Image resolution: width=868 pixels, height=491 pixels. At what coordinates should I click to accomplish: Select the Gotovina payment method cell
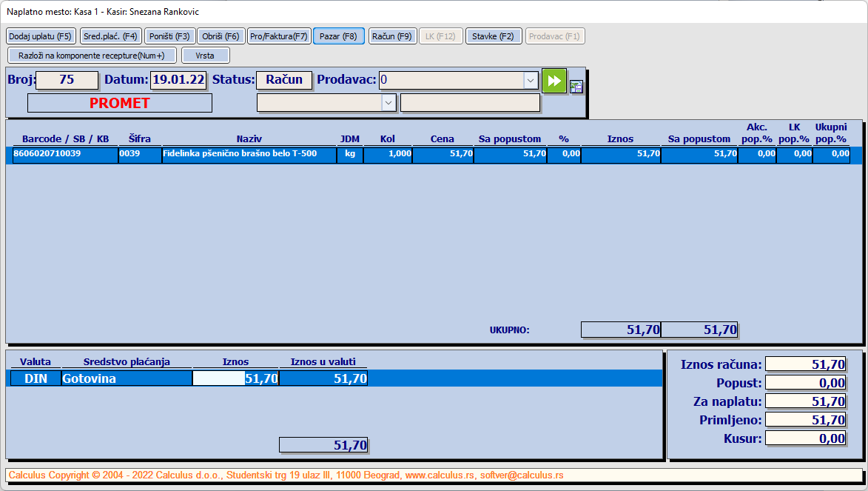127,378
